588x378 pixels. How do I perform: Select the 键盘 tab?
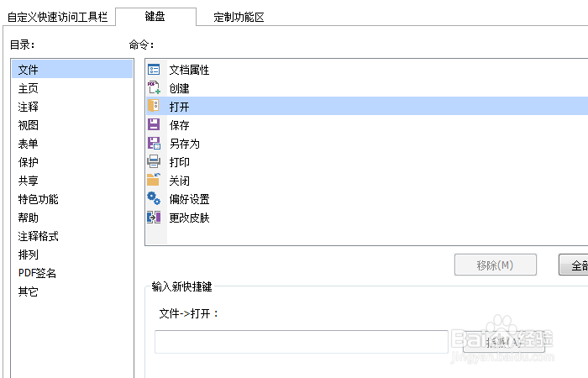(155, 17)
